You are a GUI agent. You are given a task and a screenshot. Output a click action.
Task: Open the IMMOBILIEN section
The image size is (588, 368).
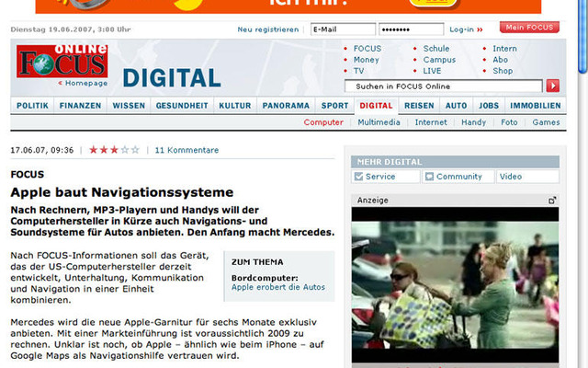pyautogui.click(x=536, y=106)
